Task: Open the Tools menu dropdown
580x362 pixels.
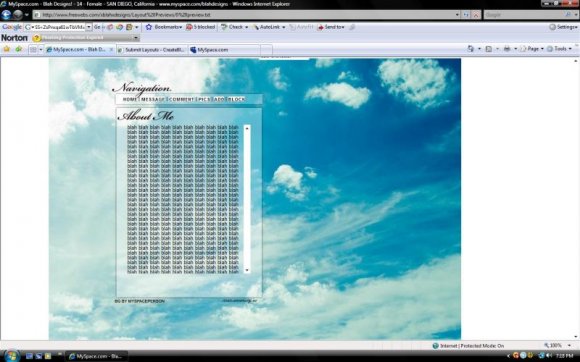Action: (x=560, y=49)
